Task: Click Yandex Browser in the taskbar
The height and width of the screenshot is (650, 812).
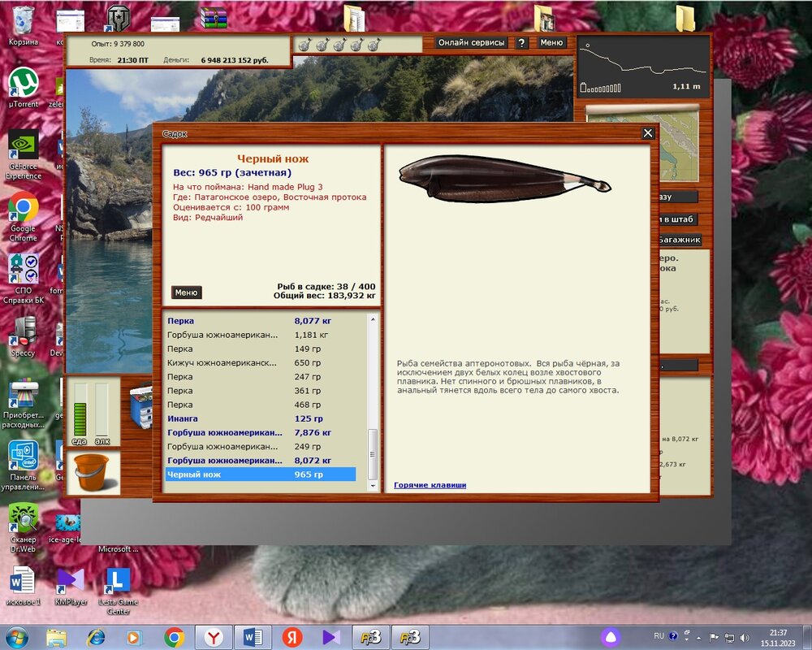Action: pos(213,637)
